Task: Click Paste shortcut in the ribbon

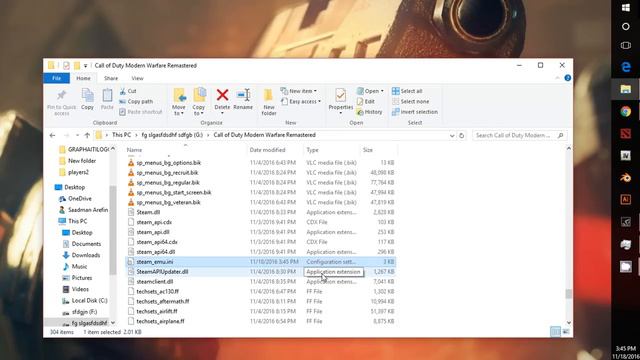Action: [141, 112]
